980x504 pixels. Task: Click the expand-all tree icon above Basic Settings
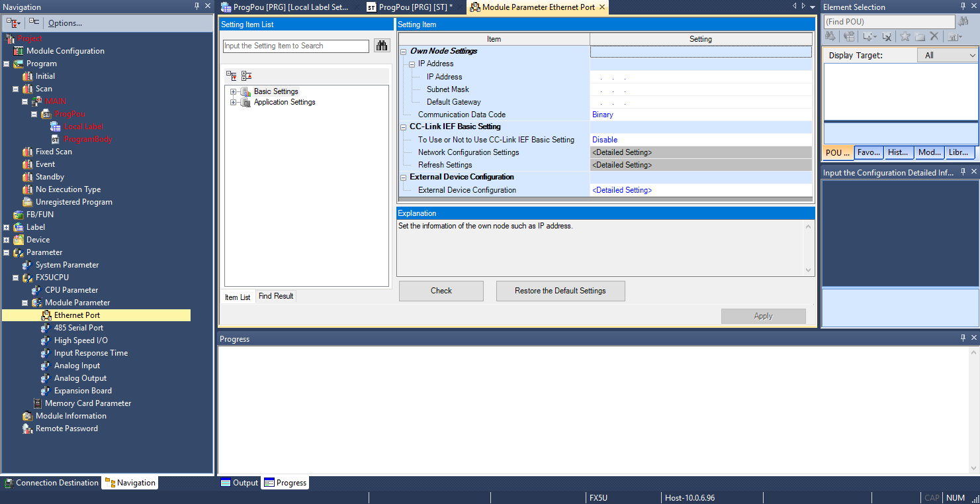pyautogui.click(x=232, y=76)
